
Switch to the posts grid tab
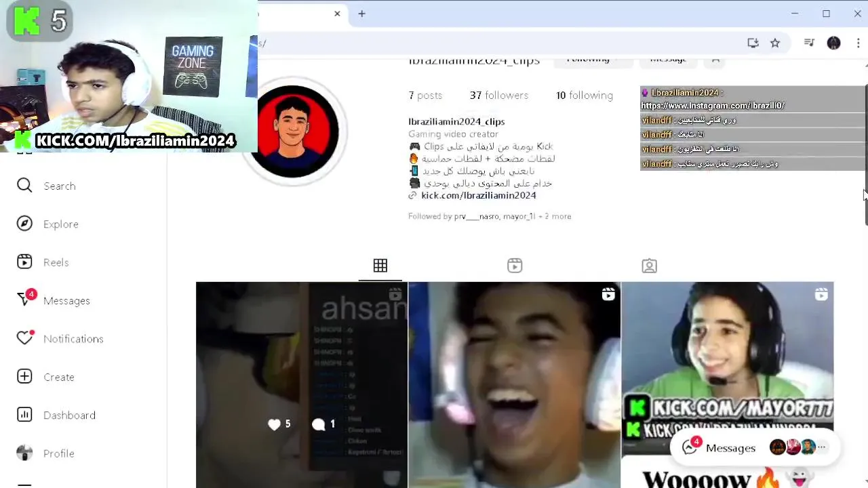pos(380,266)
